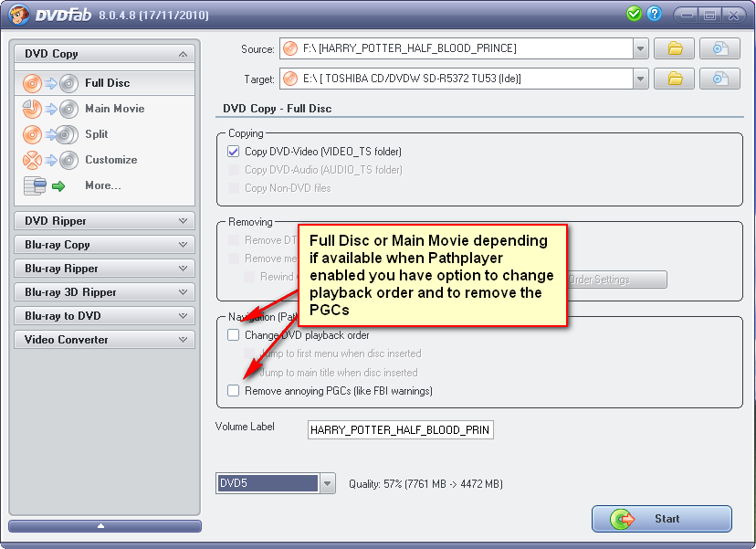The height and width of the screenshot is (549, 756).
Task: Select the Split mode icon
Action: [50, 134]
